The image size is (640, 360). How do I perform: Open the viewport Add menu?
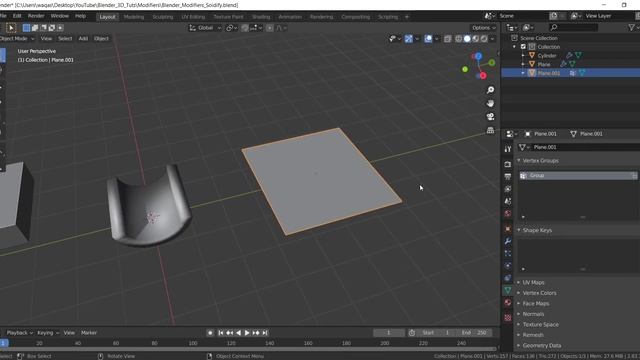(x=83, y=38)
